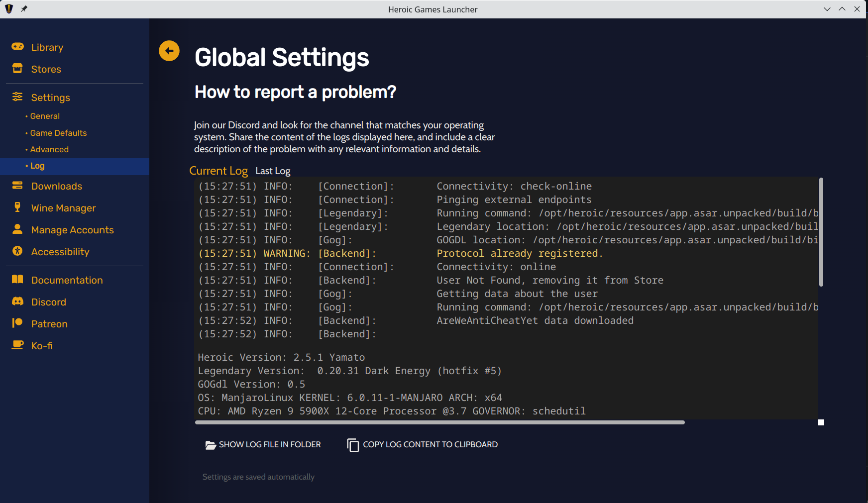Open Game Defaults settings
This screenshot has width=868, height=503.
pos(58,133)
